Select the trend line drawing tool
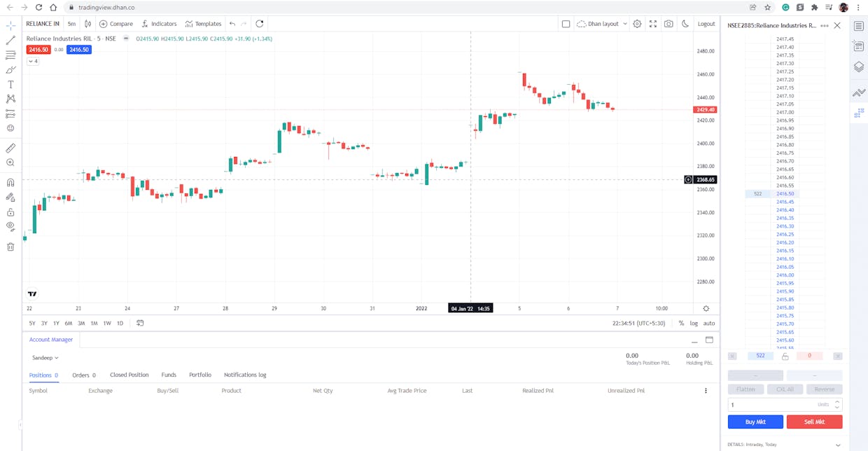Screen dimensions: 868x451 tap(10, 40)
